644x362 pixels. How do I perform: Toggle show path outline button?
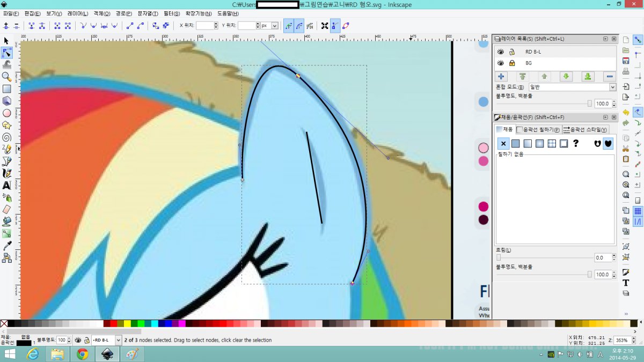click(x=345, y=25)
